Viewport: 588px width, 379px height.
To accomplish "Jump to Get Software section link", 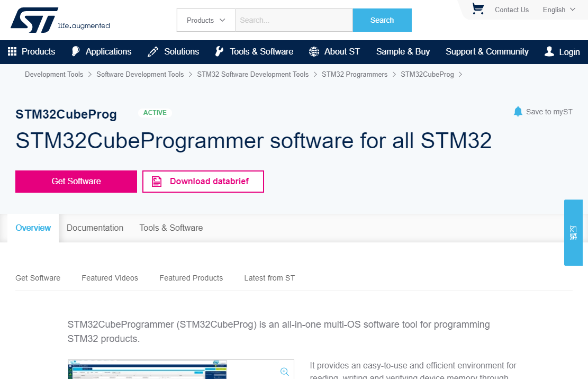I will point(38,278).
